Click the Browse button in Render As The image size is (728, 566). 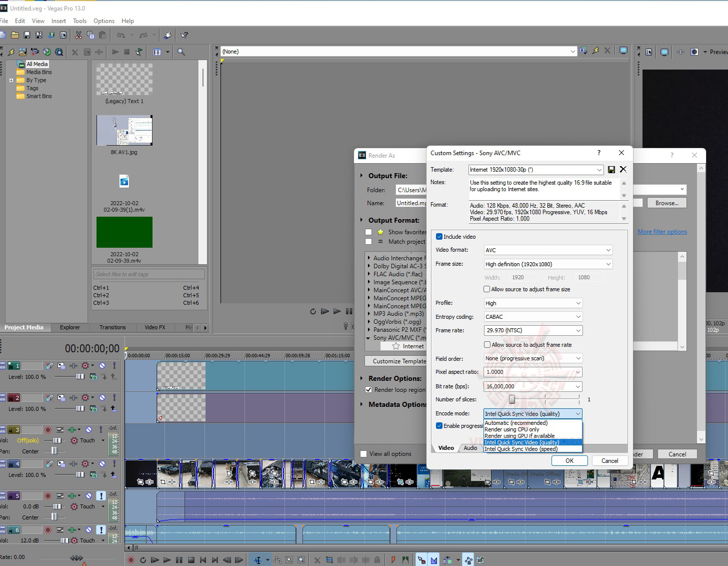[x=667, y=203]
